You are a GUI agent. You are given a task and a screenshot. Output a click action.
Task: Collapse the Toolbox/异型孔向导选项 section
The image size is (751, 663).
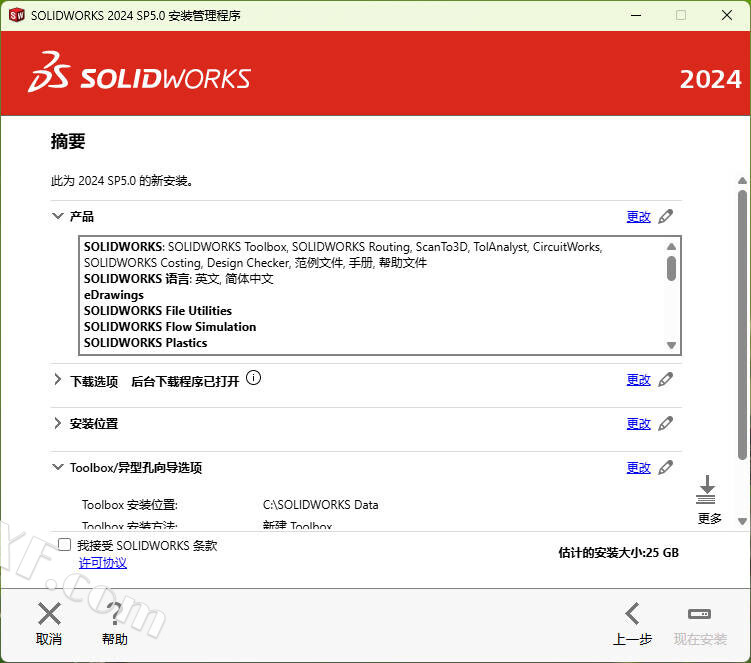tap(57, 467)
